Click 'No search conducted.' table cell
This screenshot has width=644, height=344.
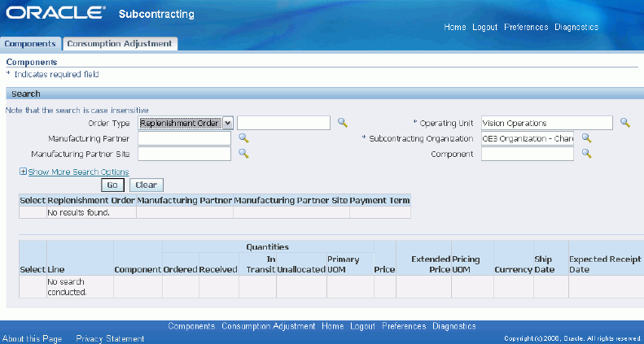coord(80,287)
